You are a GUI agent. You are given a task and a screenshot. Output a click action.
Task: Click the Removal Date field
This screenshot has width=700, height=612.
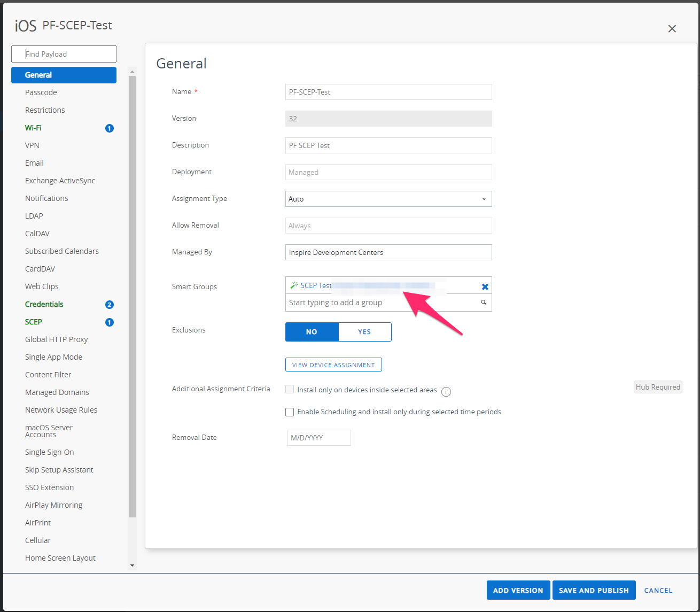[318, 437]
